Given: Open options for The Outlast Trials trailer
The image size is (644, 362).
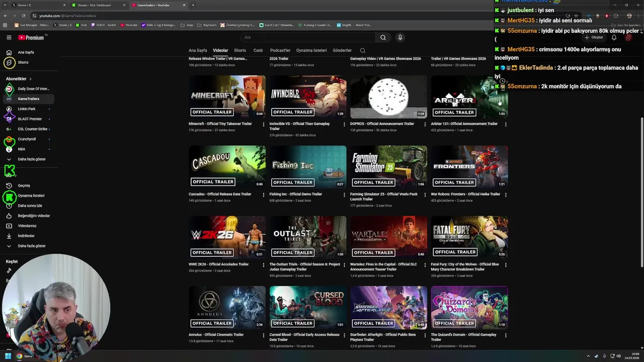Looking at the screenshot, I should 344,264.
